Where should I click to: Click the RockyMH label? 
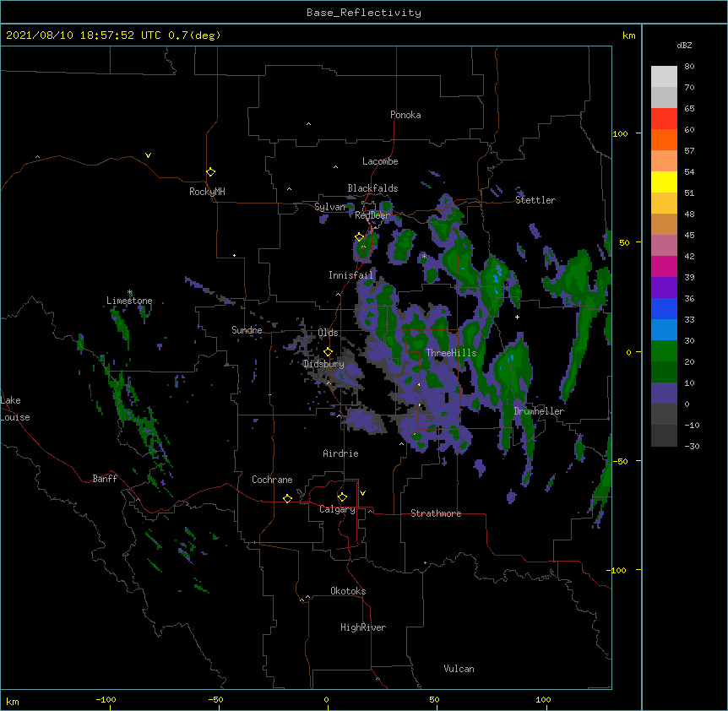207,192
